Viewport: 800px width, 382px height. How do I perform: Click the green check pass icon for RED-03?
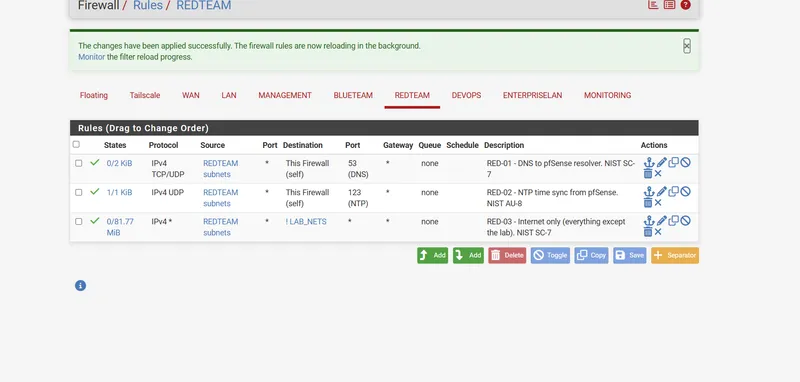(x=94, y=221)
